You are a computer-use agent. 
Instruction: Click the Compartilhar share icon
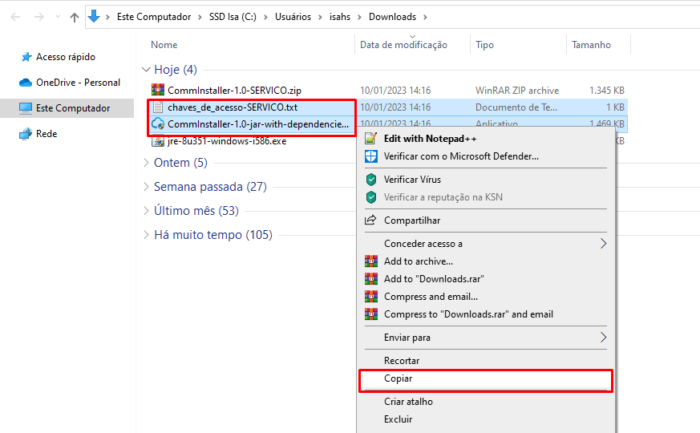[371, 220]
